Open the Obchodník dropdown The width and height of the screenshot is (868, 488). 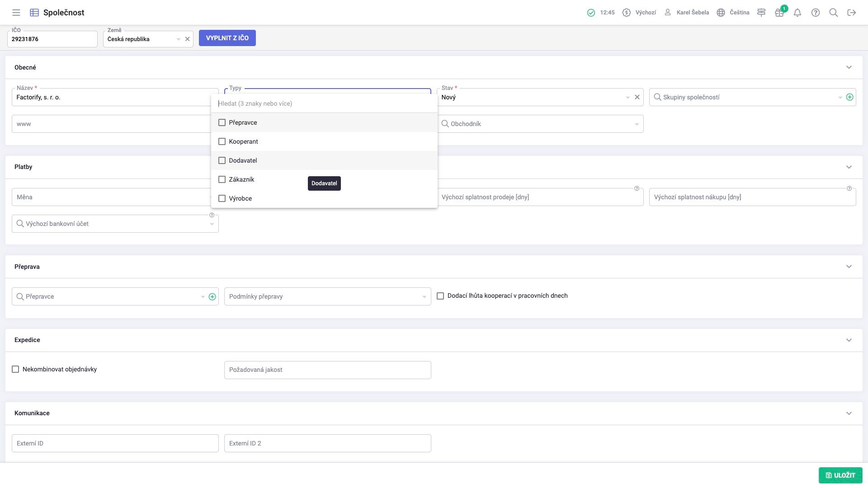(x=540, y=124)
